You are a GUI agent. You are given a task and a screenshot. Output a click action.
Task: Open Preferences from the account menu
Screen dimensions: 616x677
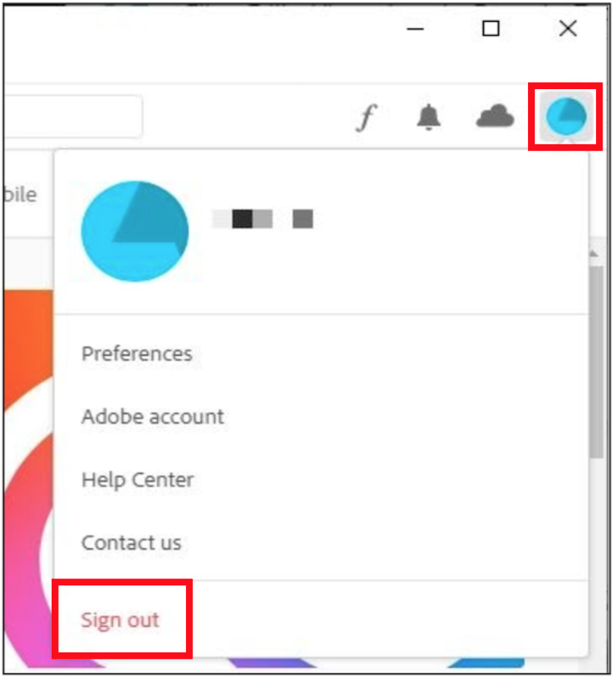tap(137, 354)
